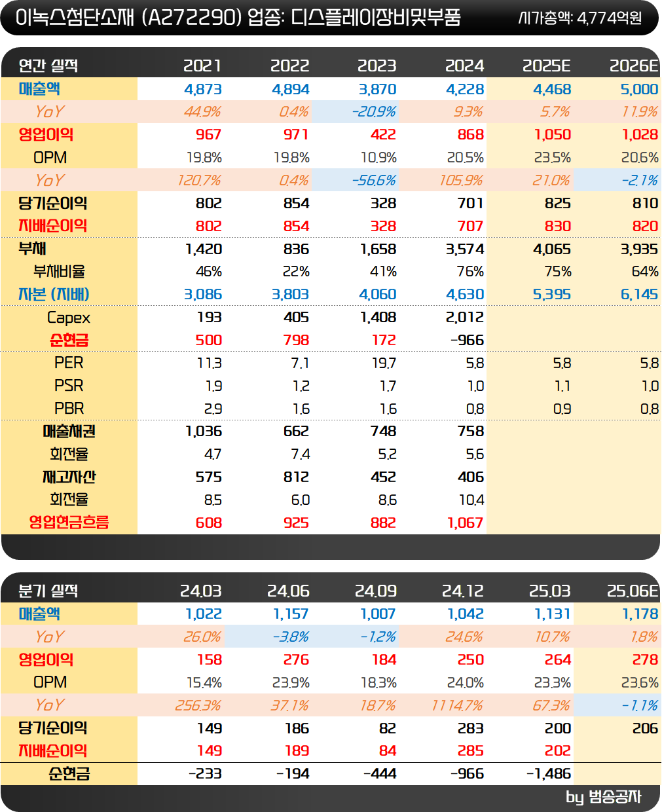Click 2023 매출액 value '3,870'
The height and width of the screenshot is (812, 662).
click(x=377, y=89)
